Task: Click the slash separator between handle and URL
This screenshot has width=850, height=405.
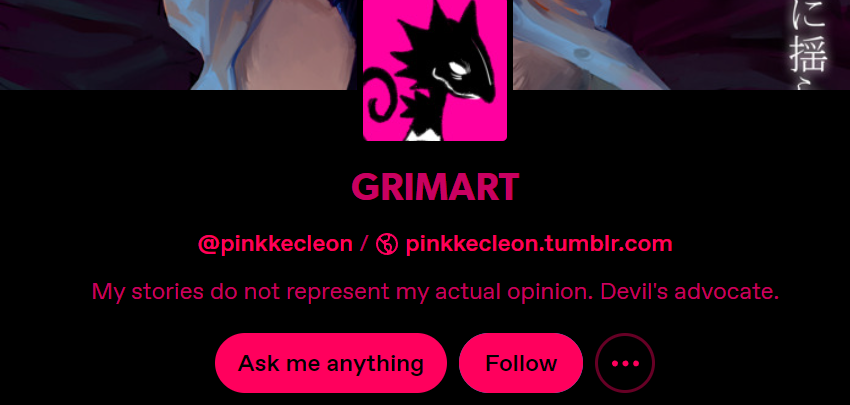Action: click(364, 244)
